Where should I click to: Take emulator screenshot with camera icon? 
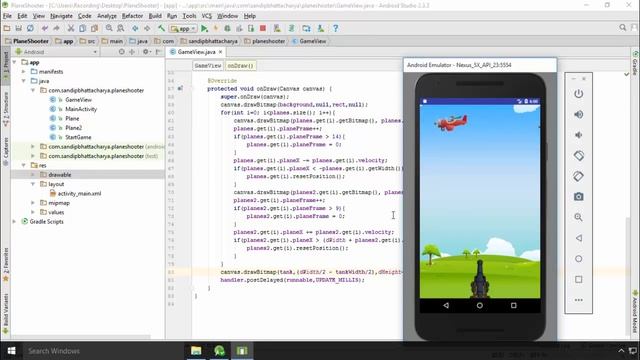pos(578,197)
